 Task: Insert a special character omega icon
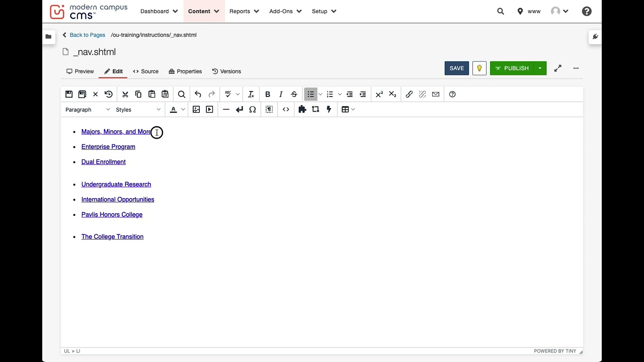[x=253, y=109]
